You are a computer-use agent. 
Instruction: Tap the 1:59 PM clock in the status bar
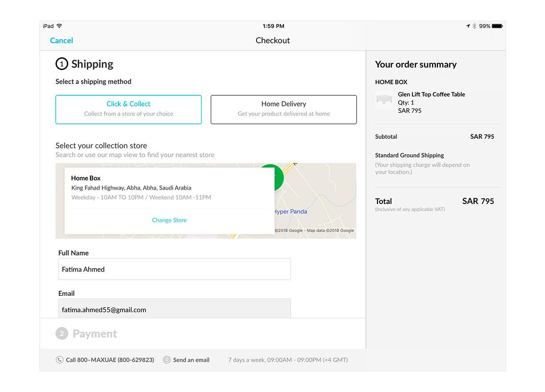[273, 26]
